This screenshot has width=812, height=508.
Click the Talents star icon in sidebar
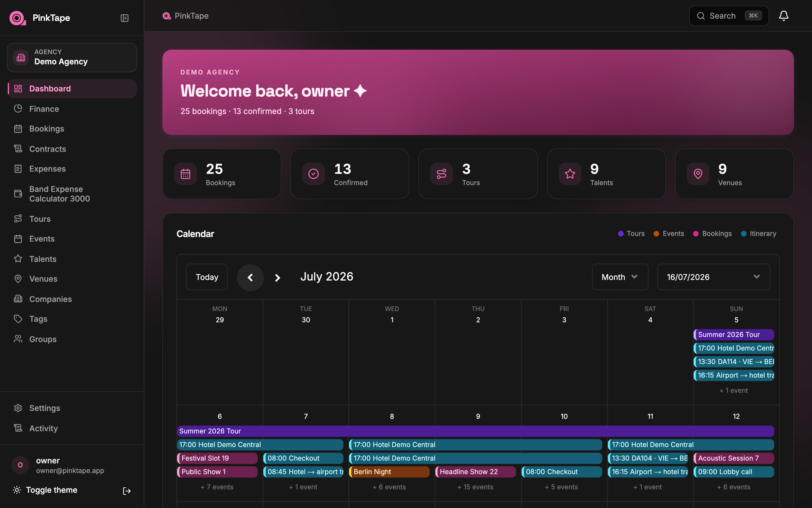point(18,259)
